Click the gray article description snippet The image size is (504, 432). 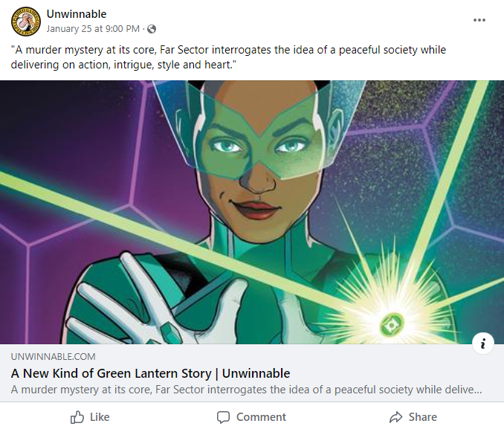(x=246, y=390)
